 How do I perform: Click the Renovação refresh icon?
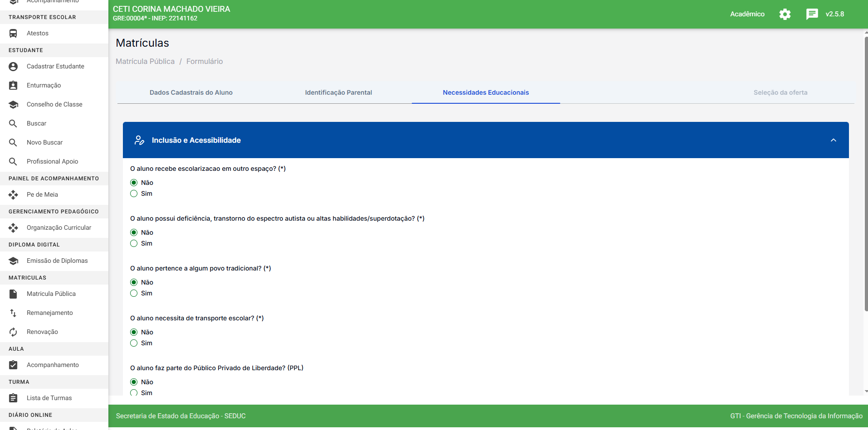13,332
